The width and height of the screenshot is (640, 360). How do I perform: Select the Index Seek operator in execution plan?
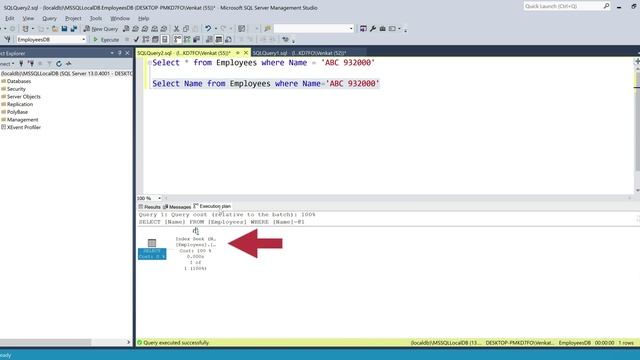[196, 249]
